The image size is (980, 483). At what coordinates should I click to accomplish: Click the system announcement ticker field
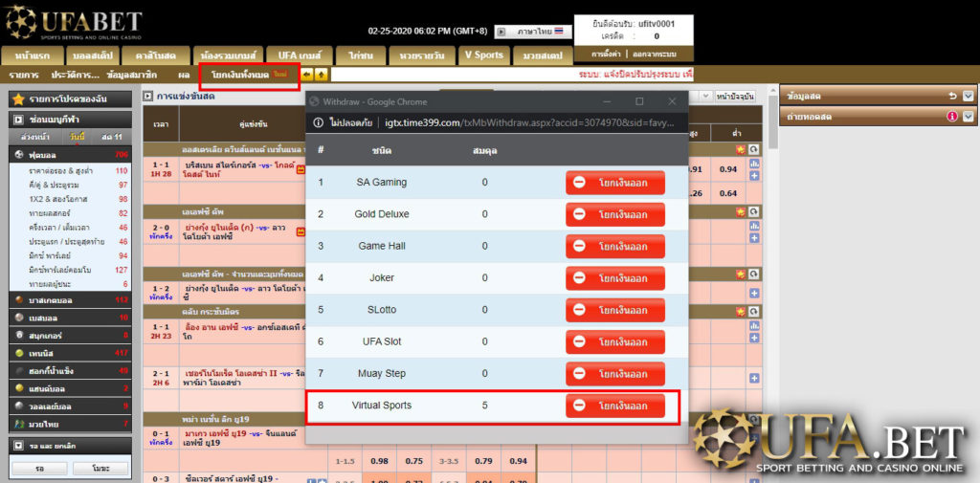coord(512,75)
